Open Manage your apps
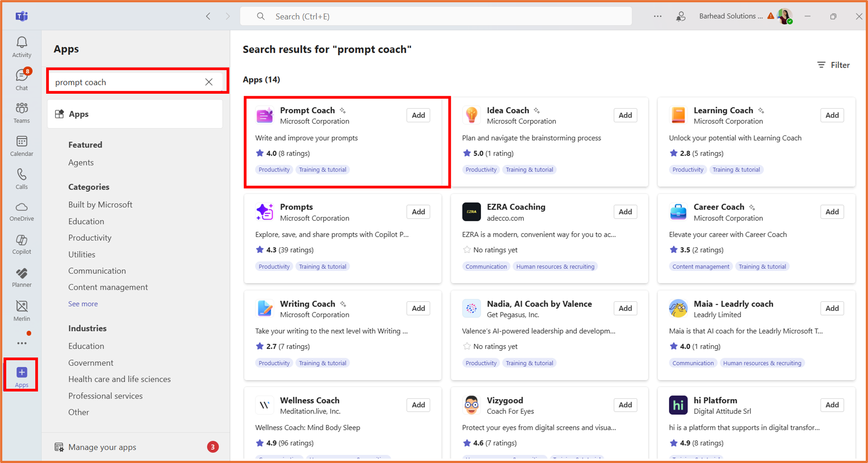The width and height of the screenshot is (868, 463). pyautogui.click(x=102, y=447)
